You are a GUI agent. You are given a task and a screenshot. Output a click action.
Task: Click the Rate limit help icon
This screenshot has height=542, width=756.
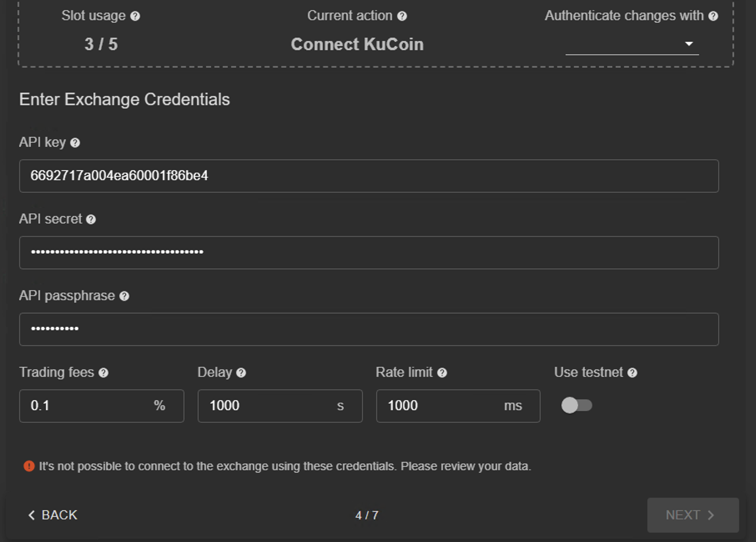[x=442, y=373]
